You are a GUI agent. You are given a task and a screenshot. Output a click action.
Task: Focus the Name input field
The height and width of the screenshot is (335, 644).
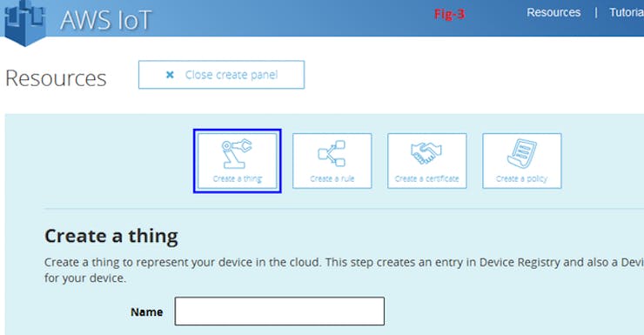point(279,312)
